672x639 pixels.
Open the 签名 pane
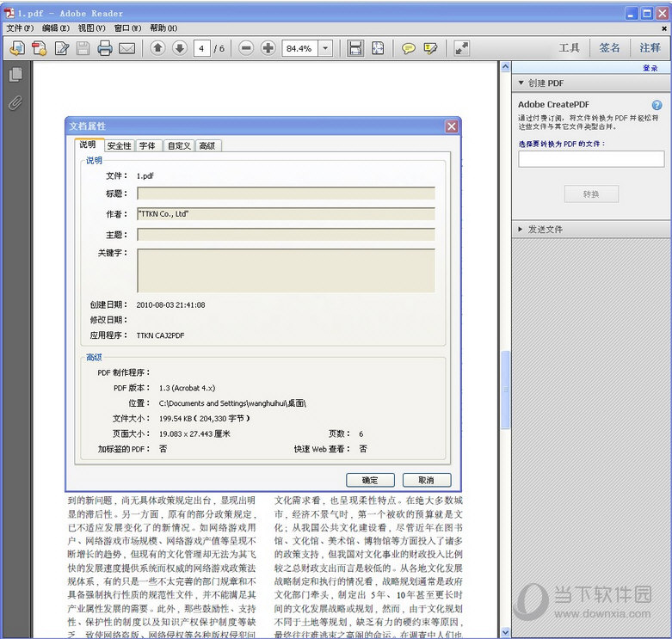pos(609,48)
